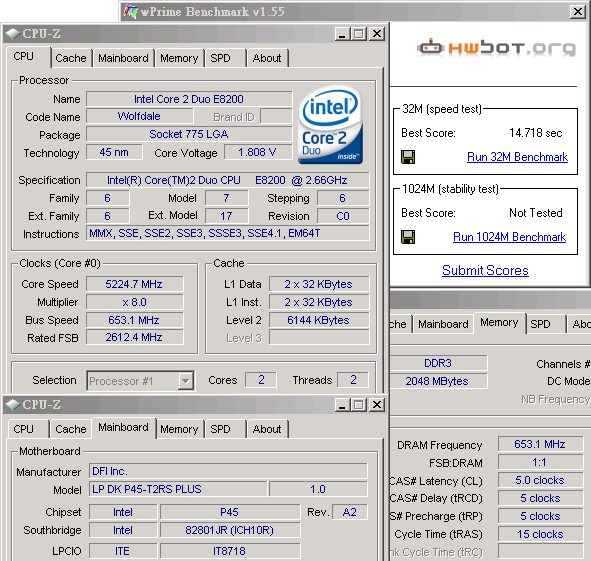591x561 pixels.
Task: Click the top CPU-Z window title icon
Action: click(x=13, y=34)
